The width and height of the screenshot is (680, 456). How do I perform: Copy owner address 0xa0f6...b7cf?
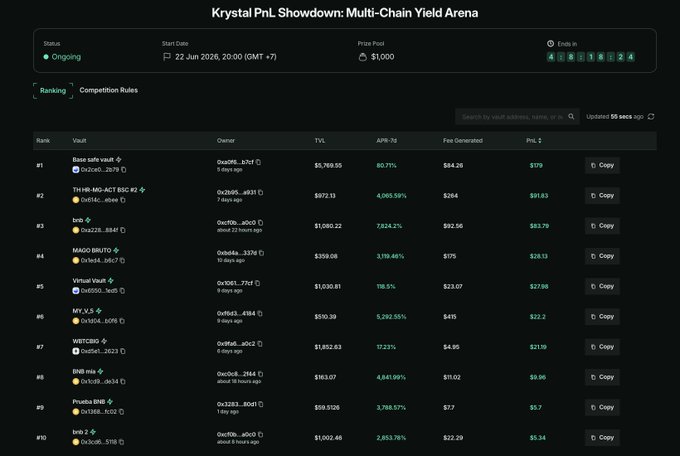click(258, 162)
